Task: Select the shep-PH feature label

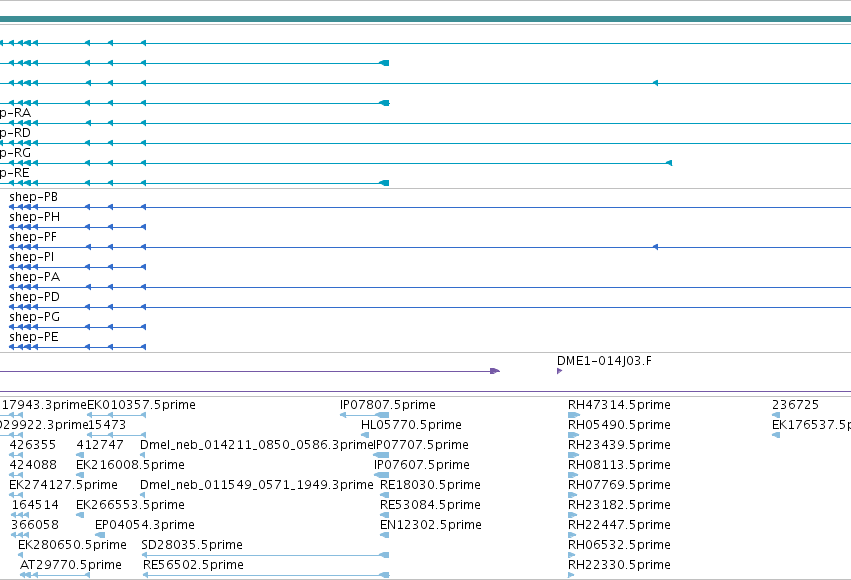Action: tap(34, 217)
